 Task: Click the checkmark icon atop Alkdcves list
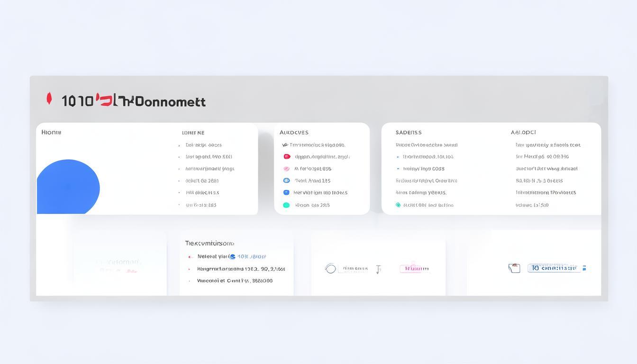(285, 145)
